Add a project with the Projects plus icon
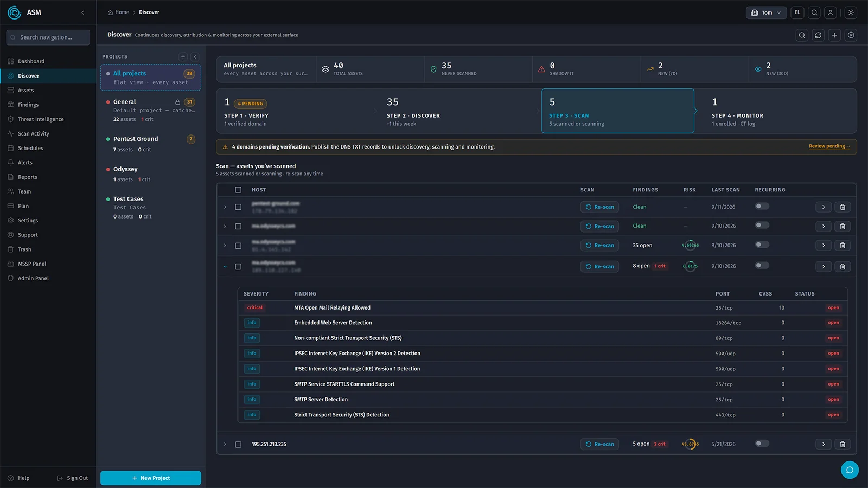The width and height of the screenshot is (868, 488). click(x=183, y=57)
